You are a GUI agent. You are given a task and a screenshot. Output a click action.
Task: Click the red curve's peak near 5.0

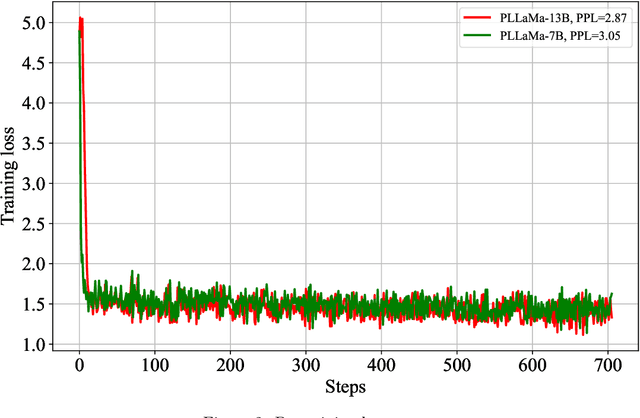pos(81,18)
